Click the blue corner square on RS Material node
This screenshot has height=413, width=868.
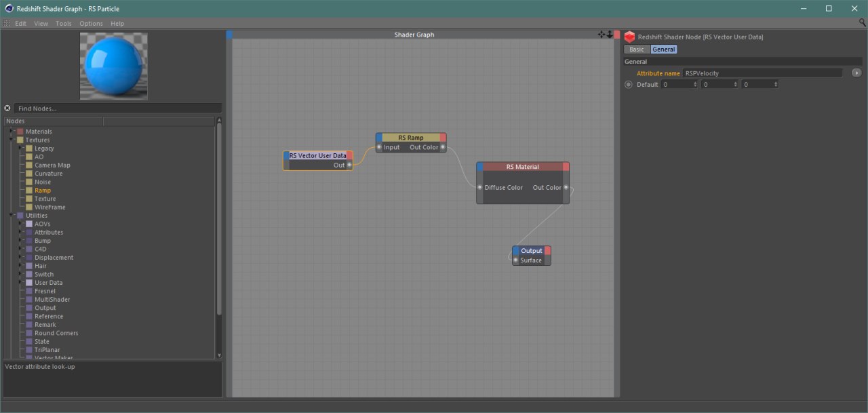coord(479,166)
